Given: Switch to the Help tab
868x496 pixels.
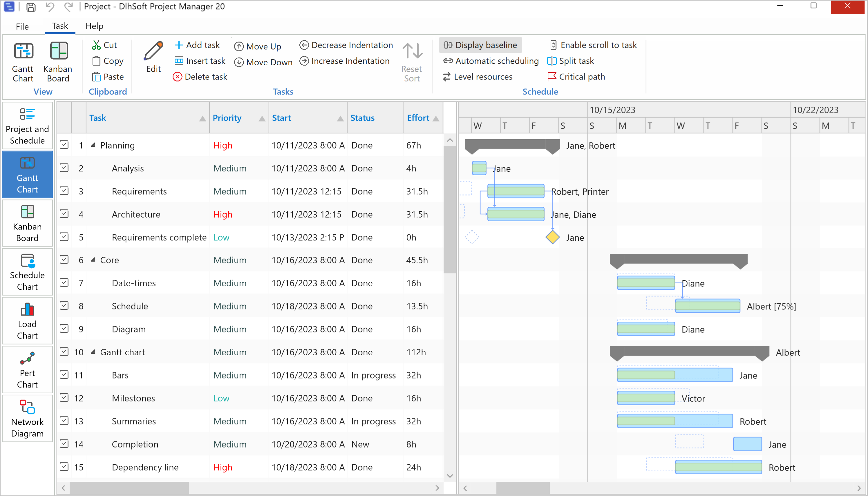Looking at the screenshot, I should (x=94, y=26).
